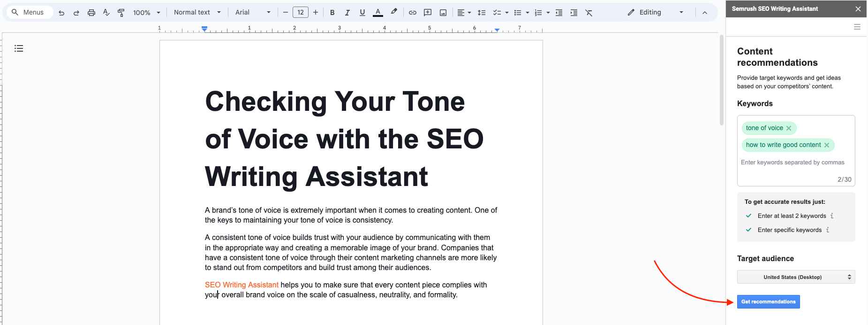Open the Semrush panel hamburger menu
The width and height of the screenshot is (868, 325).
click(x=857, y=27)
